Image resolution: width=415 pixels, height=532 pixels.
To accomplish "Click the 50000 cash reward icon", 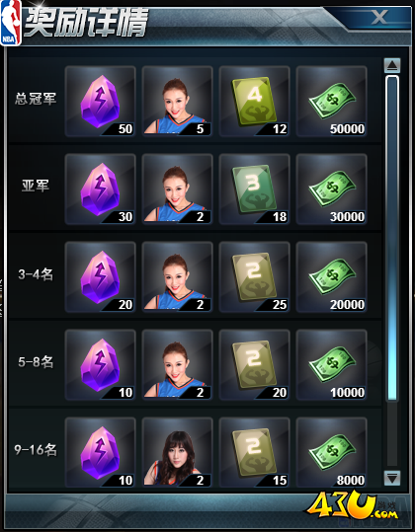I will [x=331, y=101].
